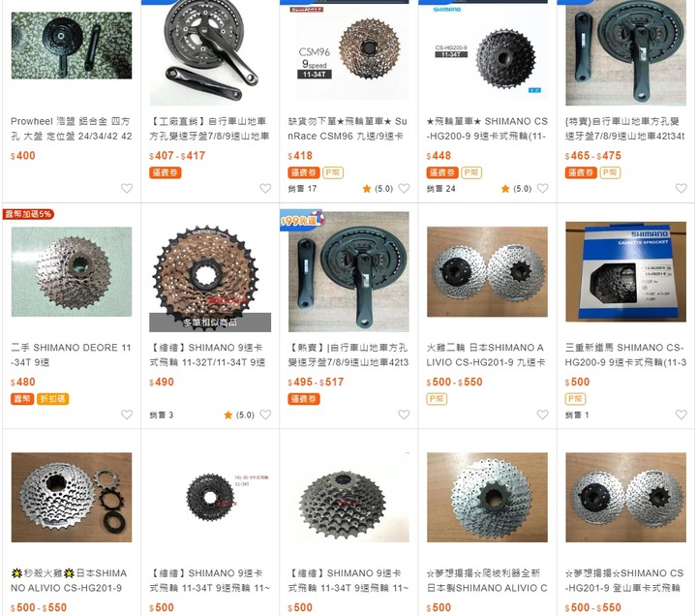The height and width of the screenshot is (616, 697).
Task: Click heart on $490 SHIMANO 9-speed cassette
Action: (265, 415)
